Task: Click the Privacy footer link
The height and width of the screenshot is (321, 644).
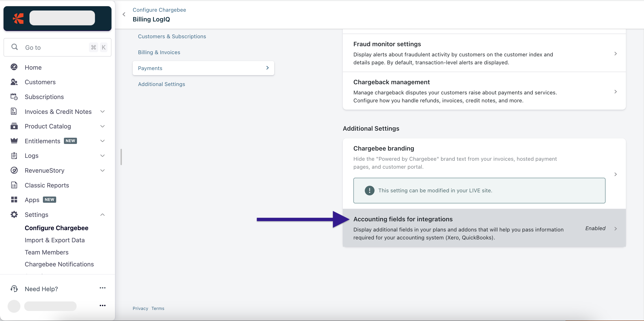Action: tap(140, 308)
